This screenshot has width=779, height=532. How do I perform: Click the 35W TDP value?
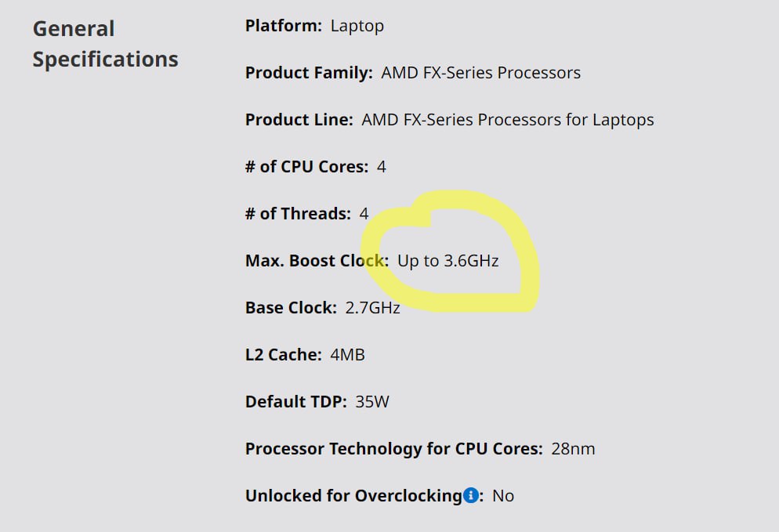372,401
